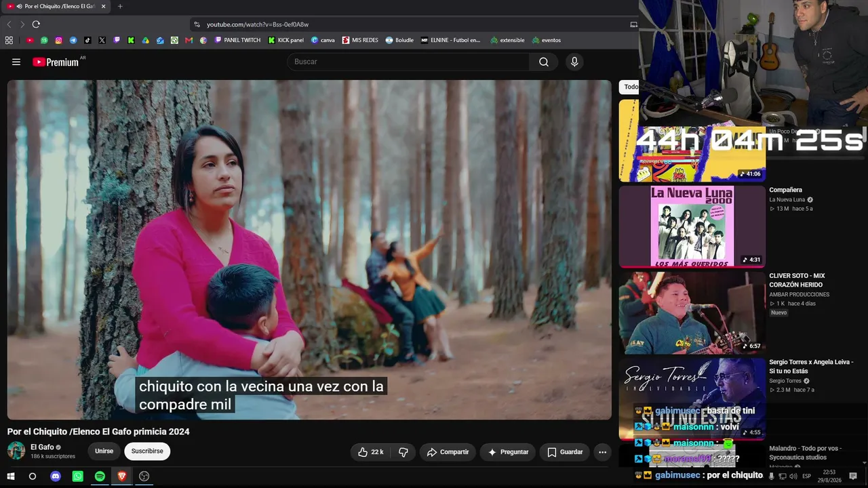Screen dimensions: 868x488
Task: Start voice search with the microphone
Action: point(574,62)
